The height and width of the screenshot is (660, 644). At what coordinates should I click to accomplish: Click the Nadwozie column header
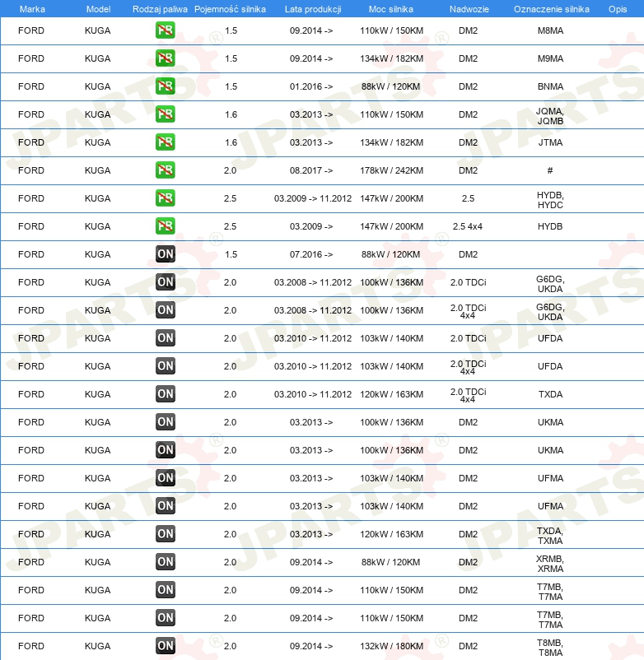[x=469, y=9]
